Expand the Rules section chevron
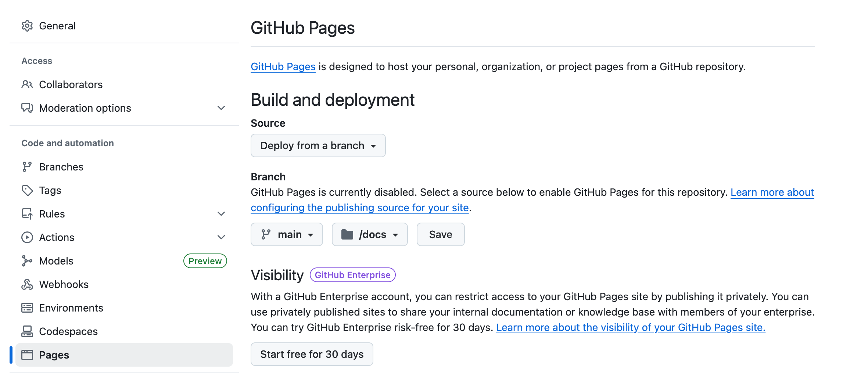868x385 pixels. pos(221,214)
